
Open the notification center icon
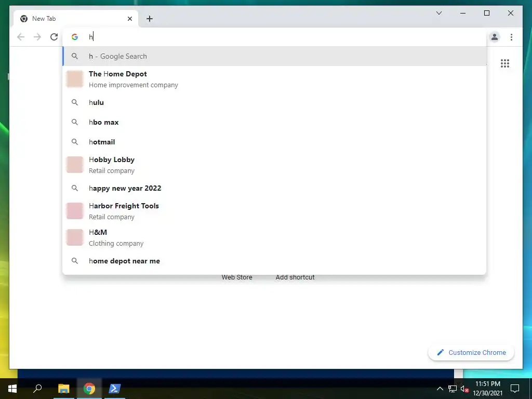[x=515, y=389]
